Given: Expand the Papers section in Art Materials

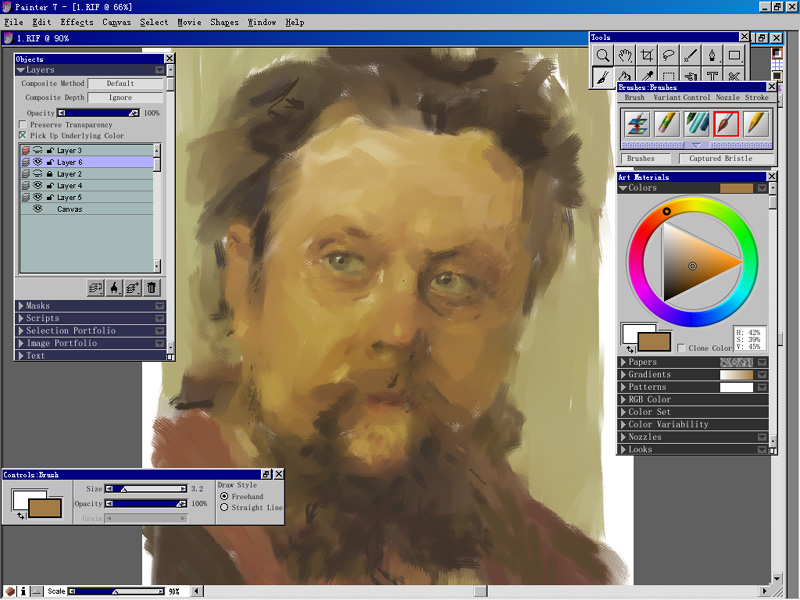Looking at the screenshot, I should (623, 362).
